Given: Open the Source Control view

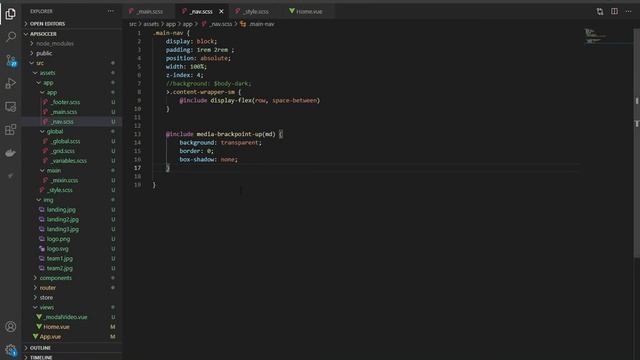Looking at the screenshot, I should tap(11, 60).
